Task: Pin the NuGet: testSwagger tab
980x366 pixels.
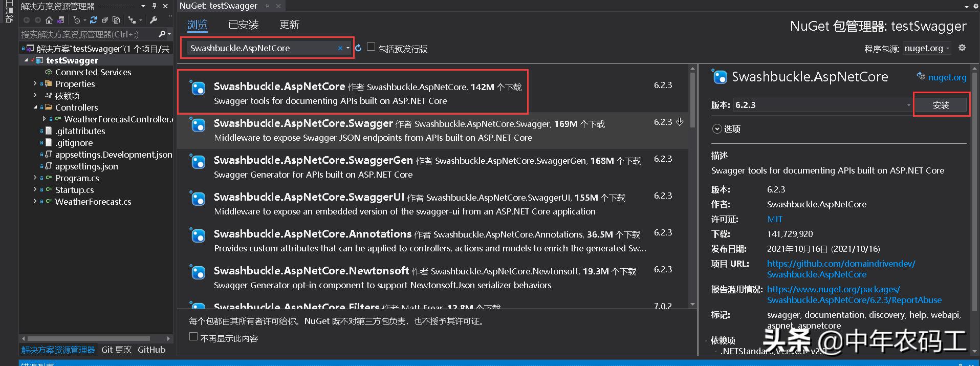Action: click(x=267, y=6)
